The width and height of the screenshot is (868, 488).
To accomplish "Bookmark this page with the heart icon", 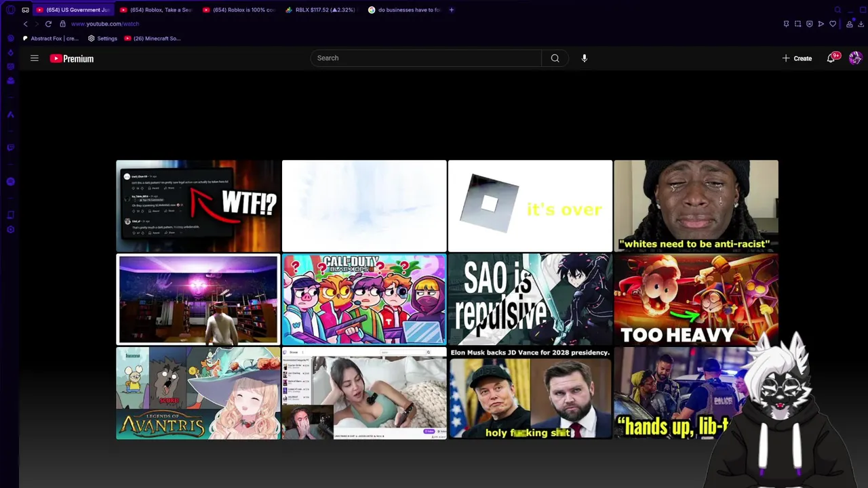I will tap(833, 24).
